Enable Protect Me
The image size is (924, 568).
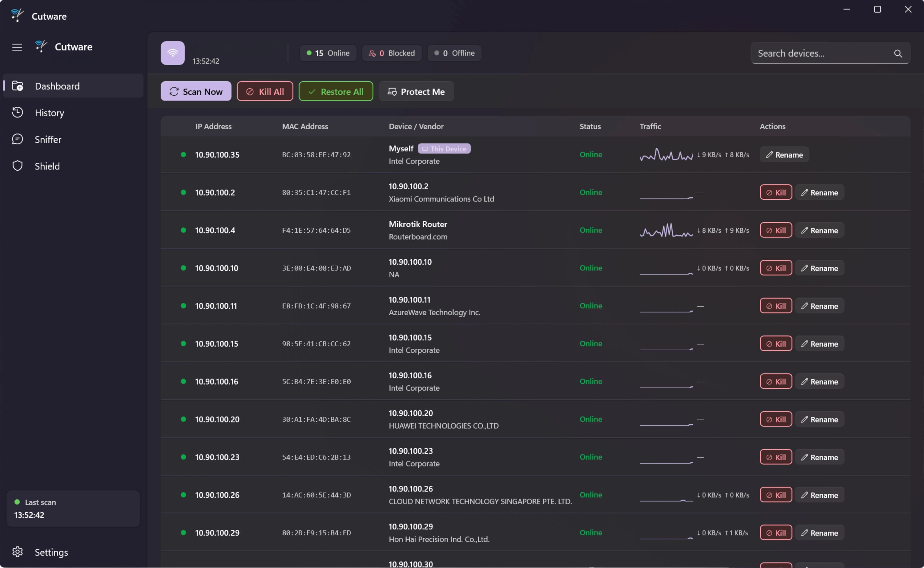pyautogui.click(x=416, y=91)
